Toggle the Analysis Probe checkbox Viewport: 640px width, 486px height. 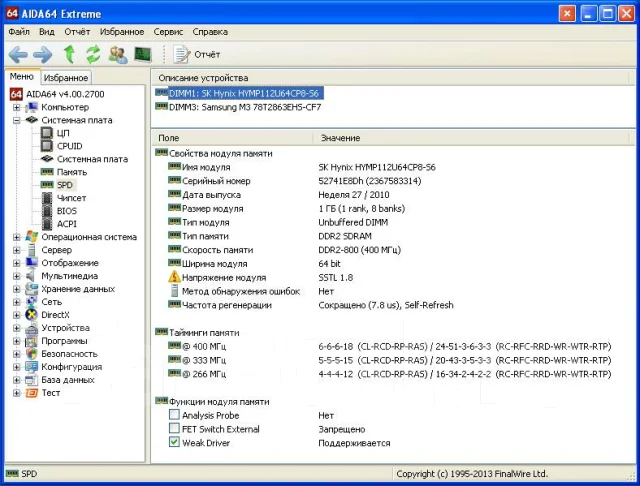coord(174,415)
